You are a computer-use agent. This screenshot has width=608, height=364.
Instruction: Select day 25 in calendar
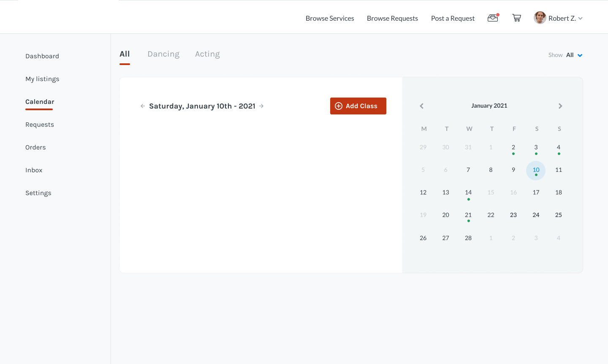pyautogui.click(x=559, y=215)
